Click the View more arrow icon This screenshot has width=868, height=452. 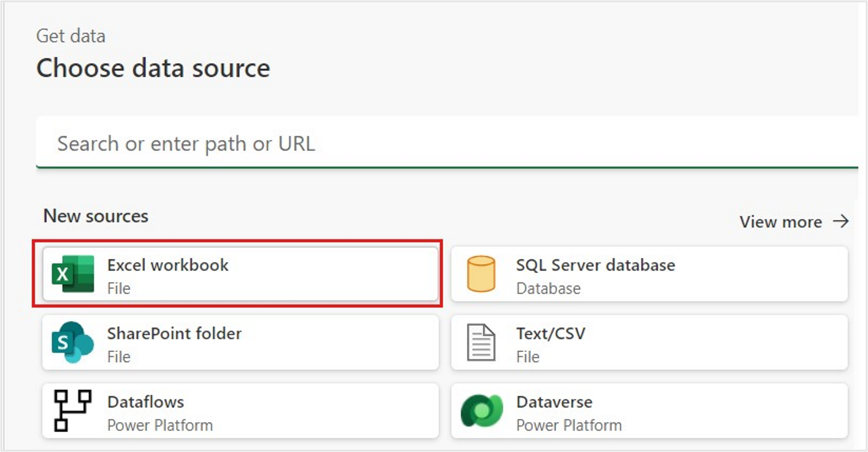tap(841, 221)
